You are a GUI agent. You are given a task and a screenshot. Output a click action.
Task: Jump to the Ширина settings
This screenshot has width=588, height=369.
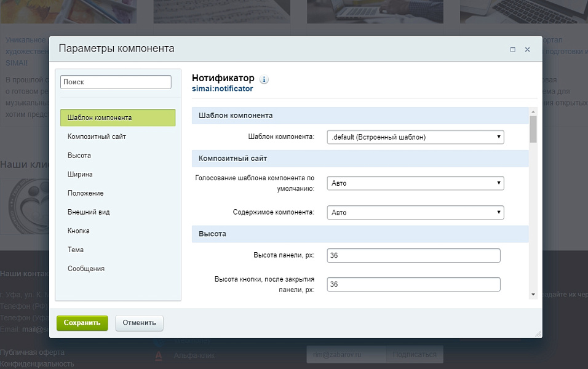click(x=80, y=175)
